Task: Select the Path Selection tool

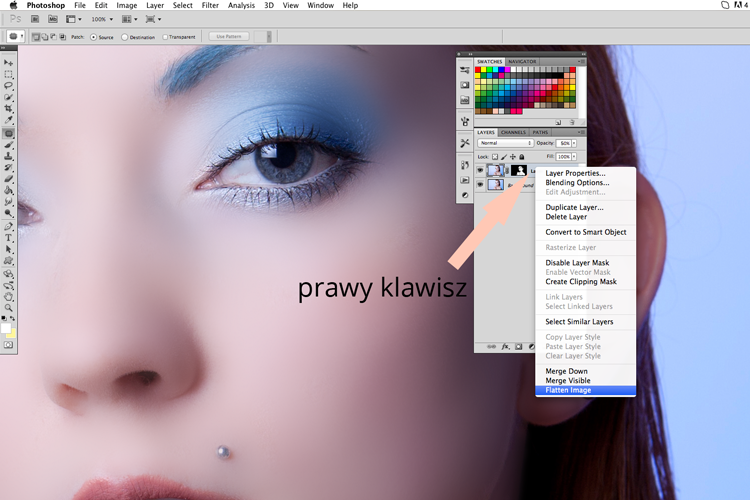Action: point(8,249)
